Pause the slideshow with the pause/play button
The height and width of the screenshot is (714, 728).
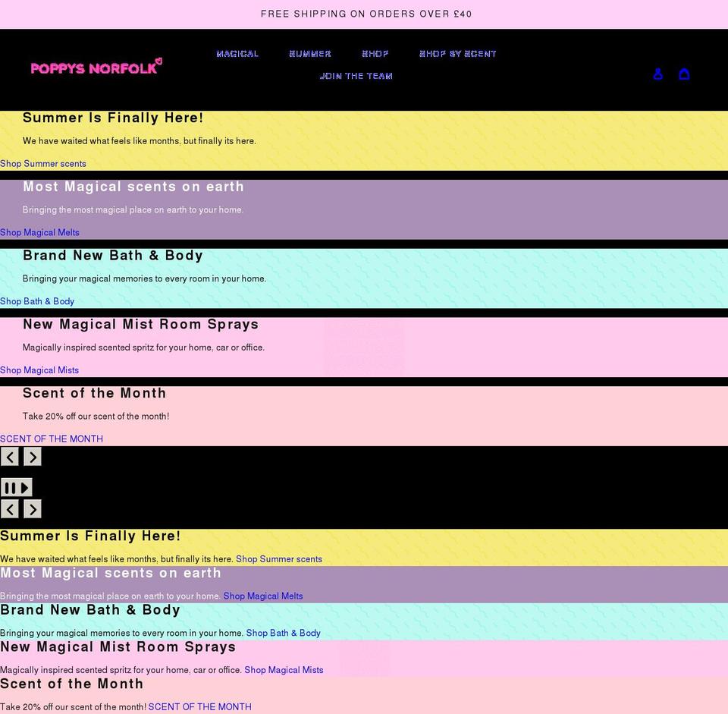pos(17,488)
